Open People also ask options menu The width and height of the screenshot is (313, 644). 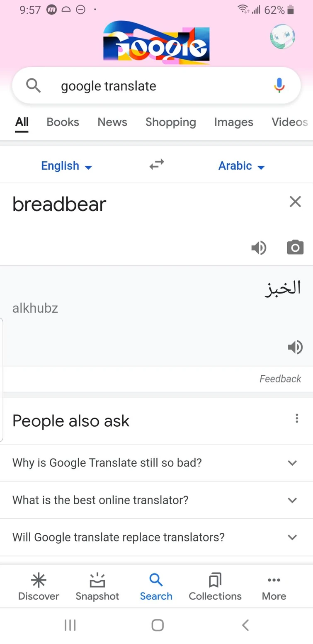(x=297, y=419)
